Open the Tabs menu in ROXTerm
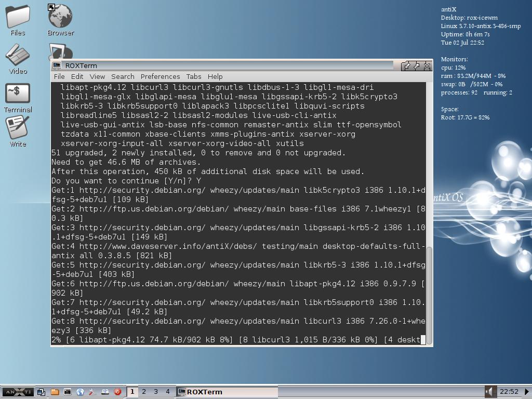This screenshot has width=532, height=399. point(194,77)
